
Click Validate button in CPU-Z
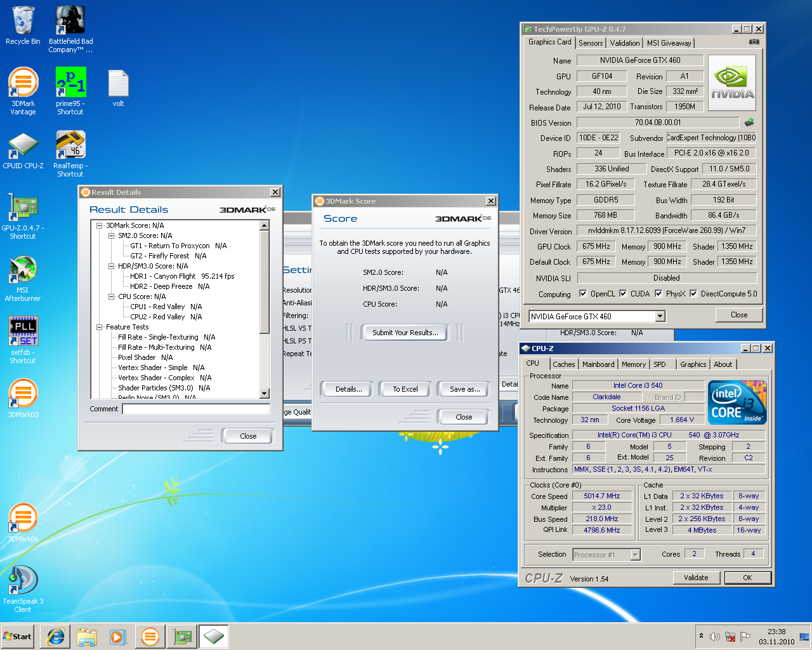click(696, 578)
